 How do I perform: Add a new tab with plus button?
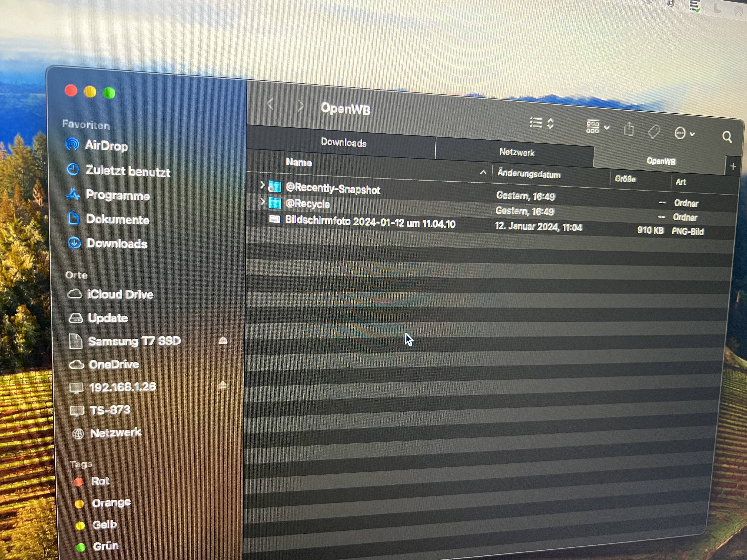click(x=733, y=166)
